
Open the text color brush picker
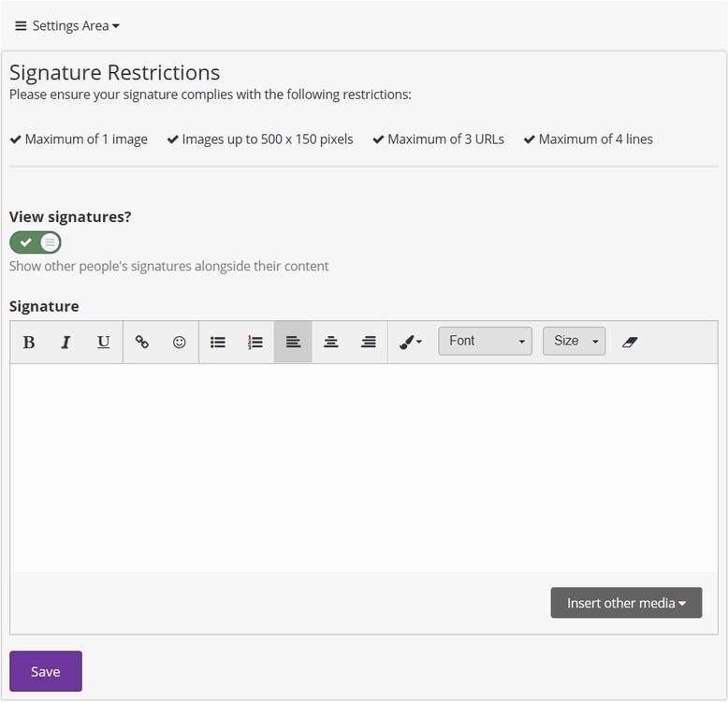pos(410,343)
